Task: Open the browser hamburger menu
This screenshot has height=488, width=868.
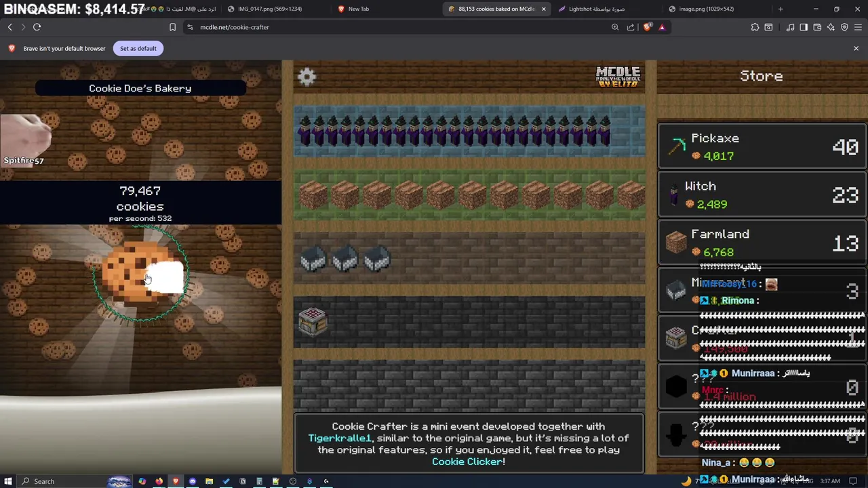Action: (858, 27)
